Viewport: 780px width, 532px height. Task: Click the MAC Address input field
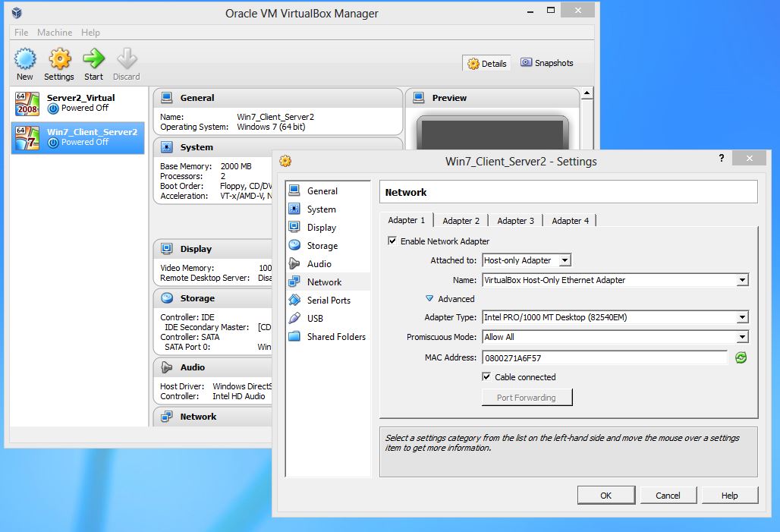[605, 357]
